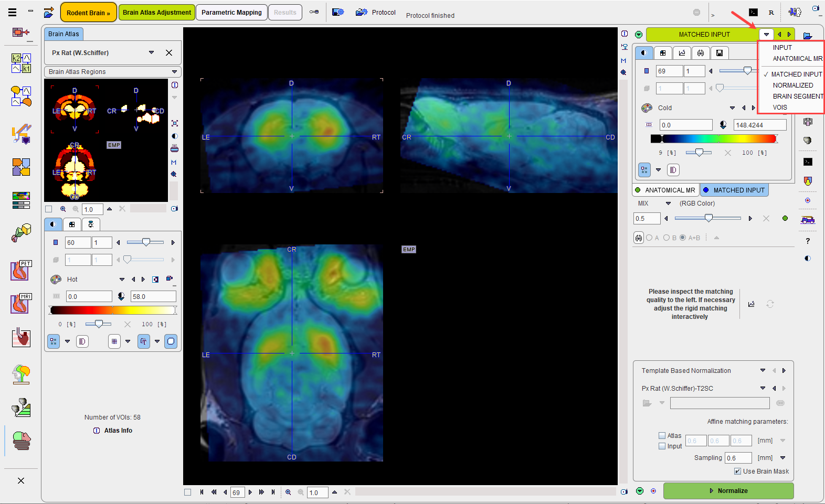Go to Brain Atlas Adjustment step

click(x=157, y=13)
